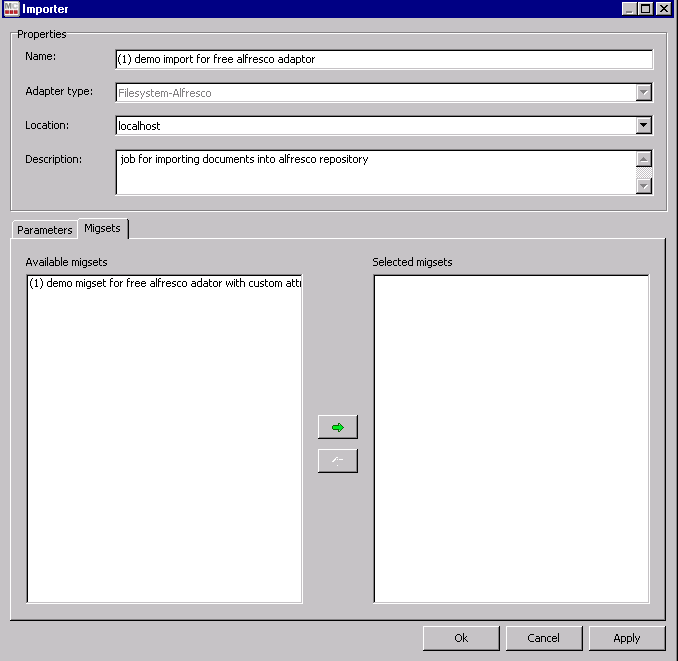Select the demo migset in Available migsets
The width and height of the screenshot is (678, 661).
tap(164, 283)
